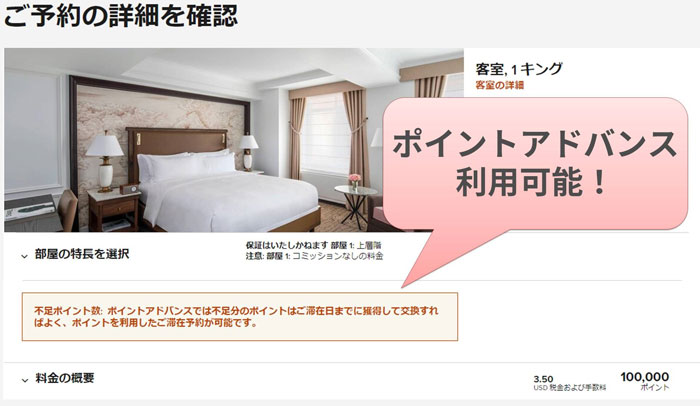Click the 部屋の特長を選択 section heading
Viewport: 700px width, 406px height.
(82, 254)
